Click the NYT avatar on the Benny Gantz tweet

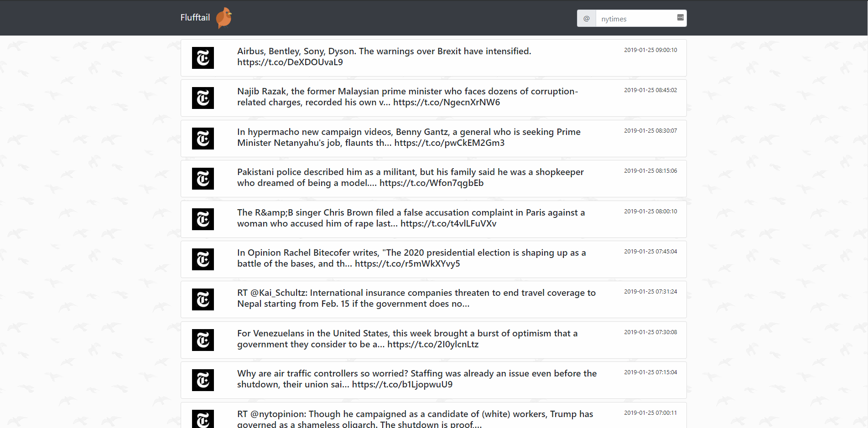203,139
